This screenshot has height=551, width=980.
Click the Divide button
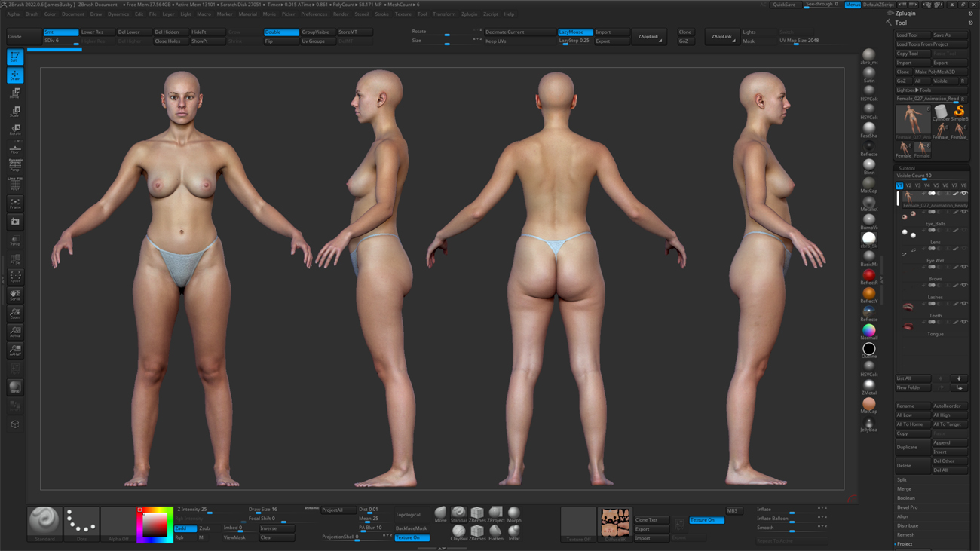click(x=23, y=36)
